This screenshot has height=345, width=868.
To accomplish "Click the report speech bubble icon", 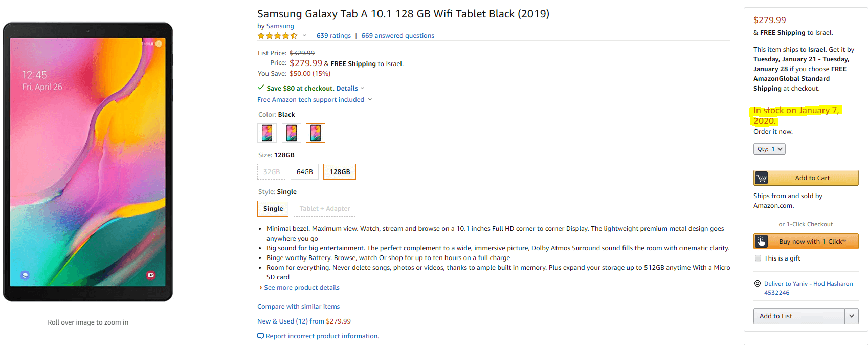I will tap(260, 336).
